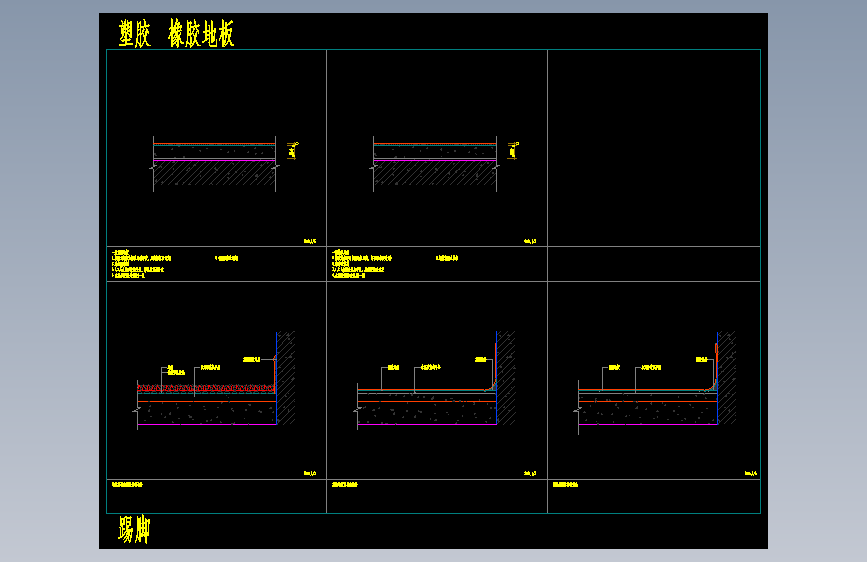
Task: Click the notes block under top-left drawing
Action: (x=175, y=263)
